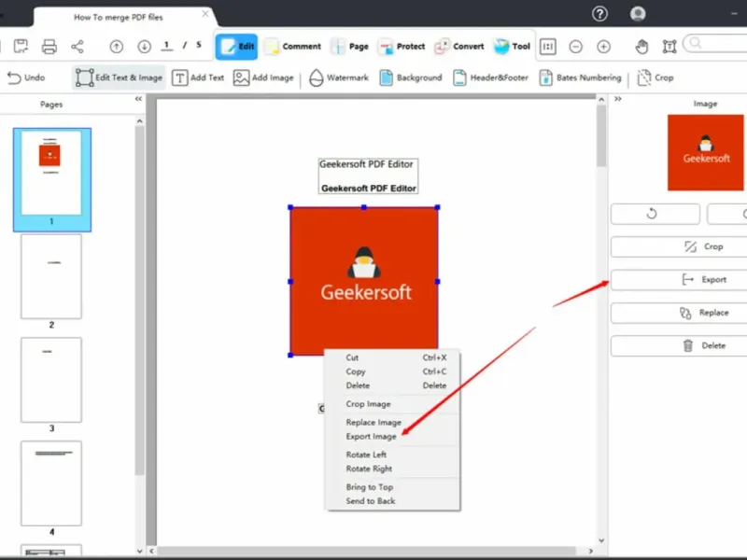
Task: Choose Copy from context menu
Action: [392, 371]
